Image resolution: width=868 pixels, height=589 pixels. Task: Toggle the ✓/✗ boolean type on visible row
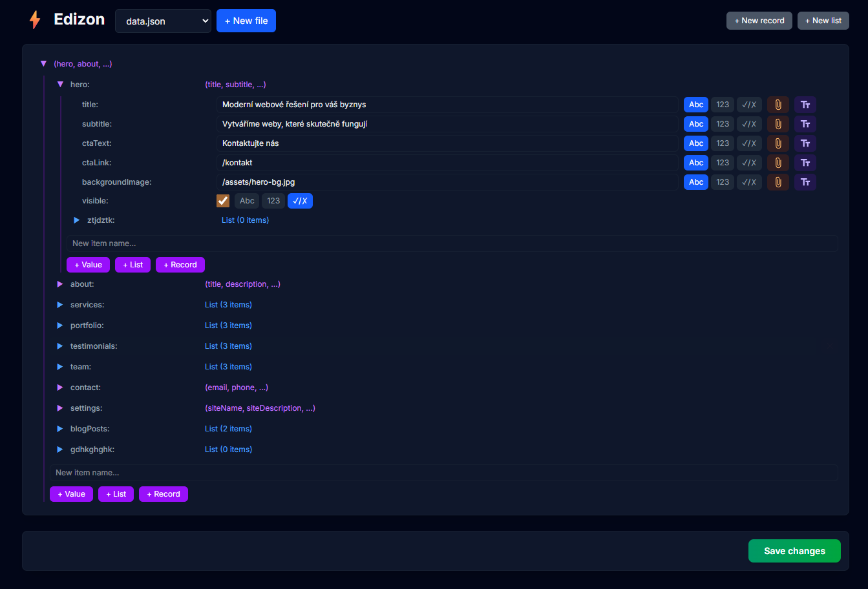pos(300,201)
